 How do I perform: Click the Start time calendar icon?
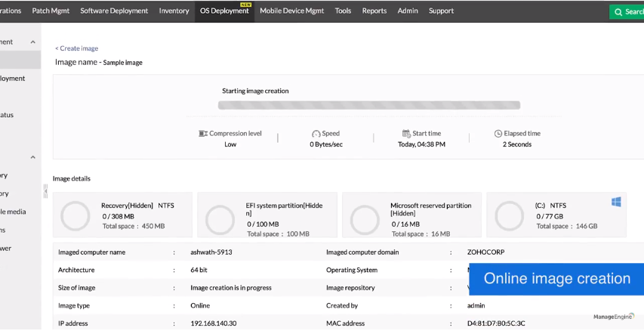click(x=406, y=134)
